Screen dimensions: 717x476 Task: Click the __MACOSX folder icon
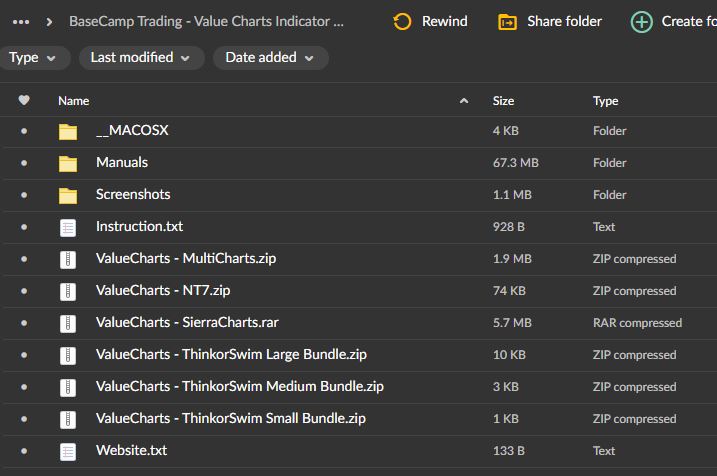pyautogui.click(x=68, y=131)
